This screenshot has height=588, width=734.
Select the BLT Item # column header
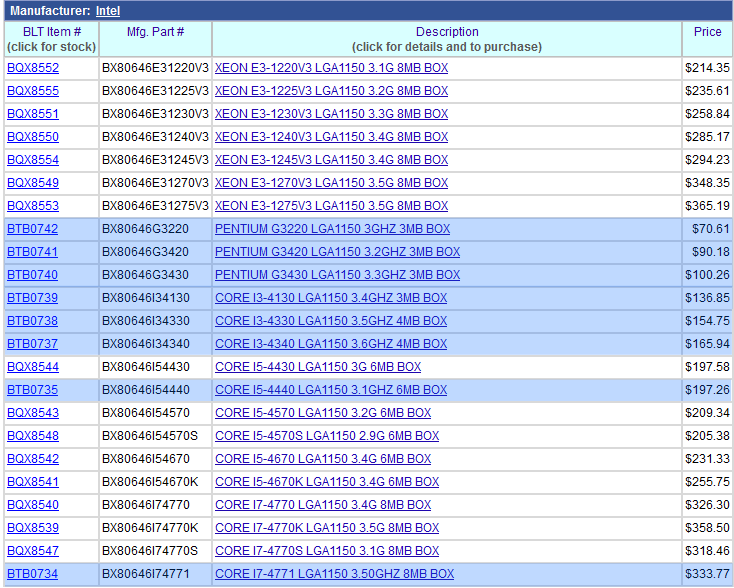pyautogui.click(x=51, y=39)
